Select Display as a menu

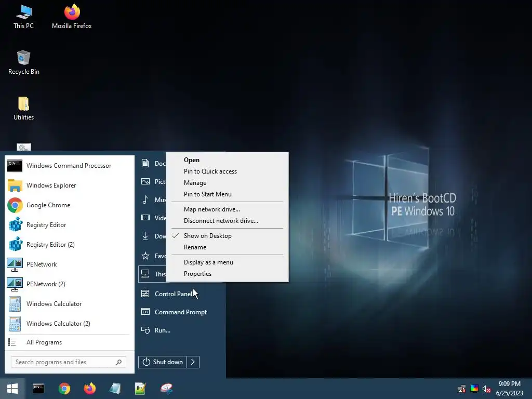tap(228, 262)
